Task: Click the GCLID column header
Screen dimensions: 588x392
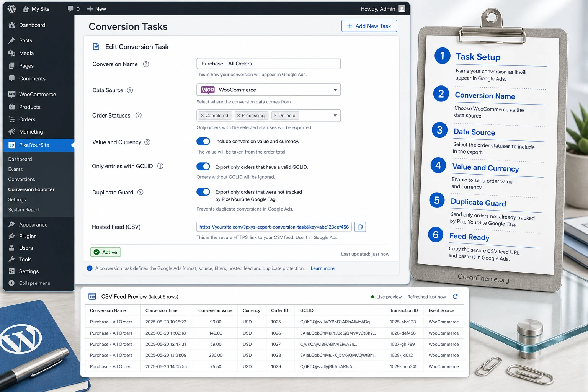Action: coord(307,310)
